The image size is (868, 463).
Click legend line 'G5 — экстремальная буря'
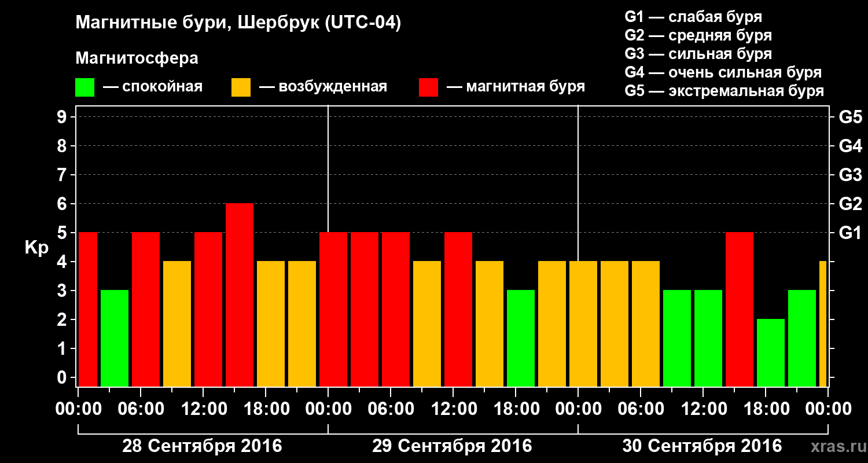coord(724,91)
